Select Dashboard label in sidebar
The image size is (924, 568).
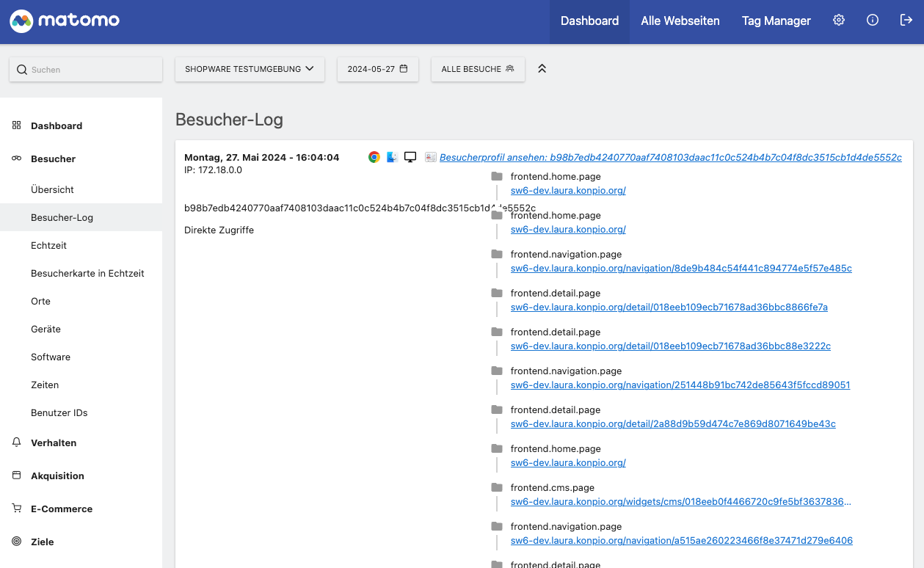pyautogui.click(x=57, y=125)
